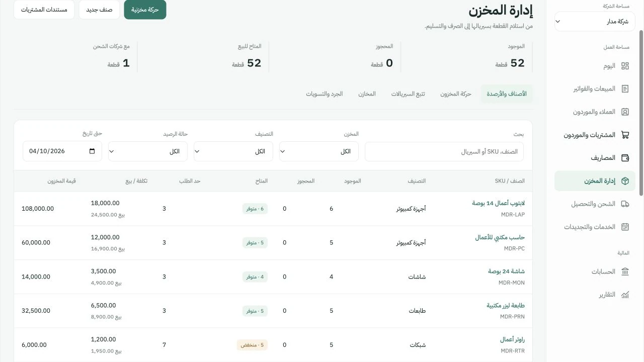Click the صنف جديد button
644x362 pixels.
pyautogui.click(x=99, y=10)
